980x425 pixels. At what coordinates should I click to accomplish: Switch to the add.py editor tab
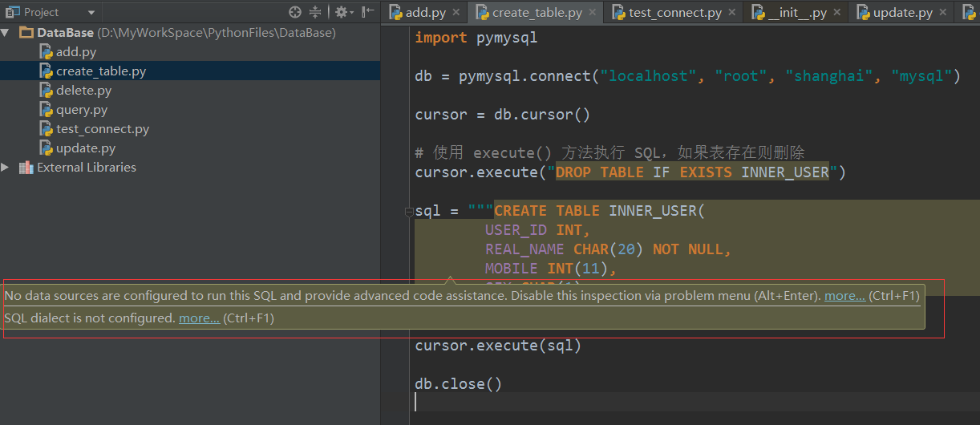click(426, 12)
